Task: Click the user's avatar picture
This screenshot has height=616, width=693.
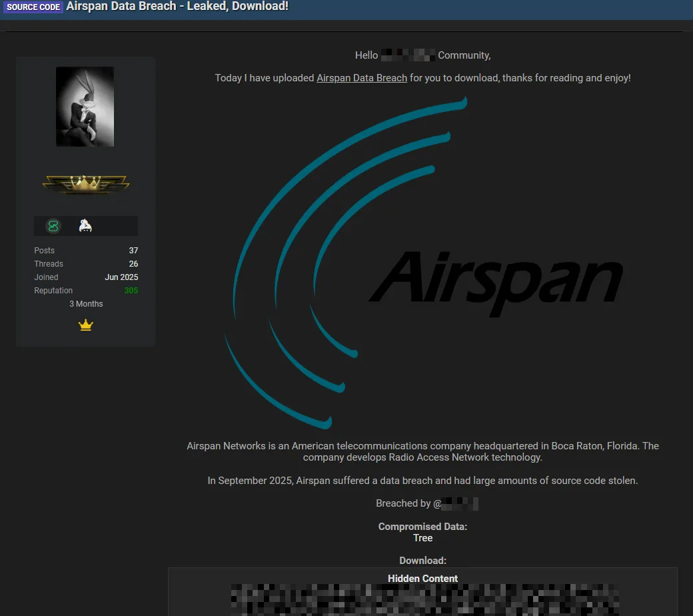Action: click(x=85, y=106)
